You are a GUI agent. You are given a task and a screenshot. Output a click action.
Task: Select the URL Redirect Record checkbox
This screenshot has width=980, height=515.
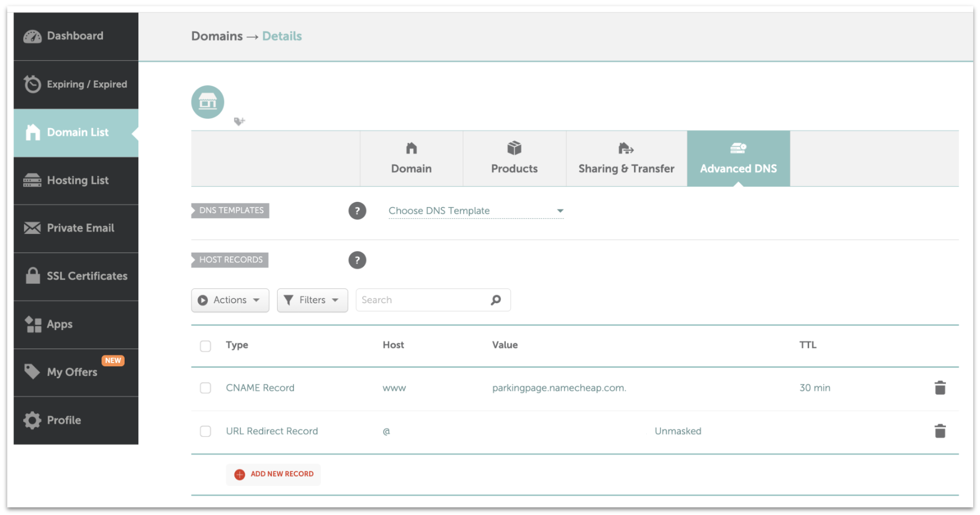pyautogui.click(x=205, y=431)
